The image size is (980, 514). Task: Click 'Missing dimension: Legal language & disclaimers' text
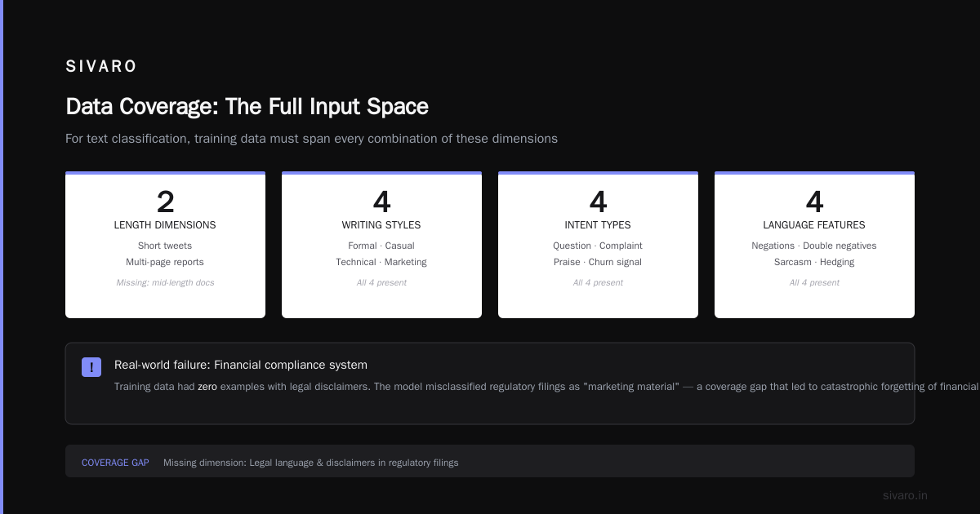click(x=310, y=463)
